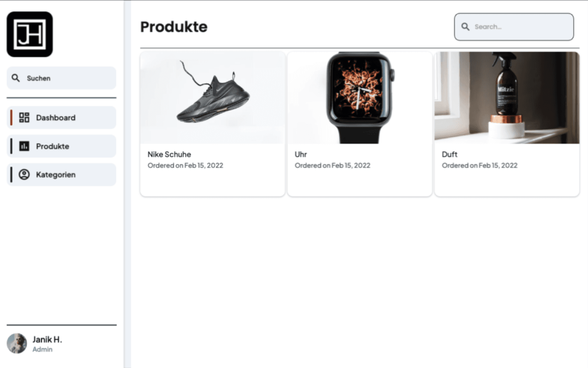The image size is (588, 368).
Task: Open the Uhr smartwatch image
Action: (x=359, y=98)
